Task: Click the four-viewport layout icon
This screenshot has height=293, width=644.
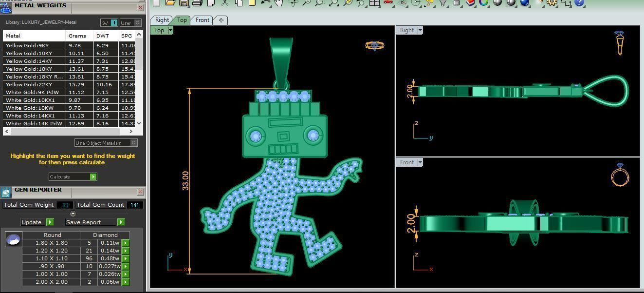Action: pyautogui.click(x=374, y=2)
